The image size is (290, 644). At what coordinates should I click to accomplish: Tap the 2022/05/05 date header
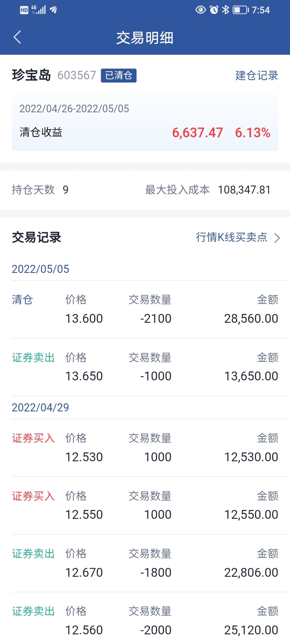pos(40,269)
